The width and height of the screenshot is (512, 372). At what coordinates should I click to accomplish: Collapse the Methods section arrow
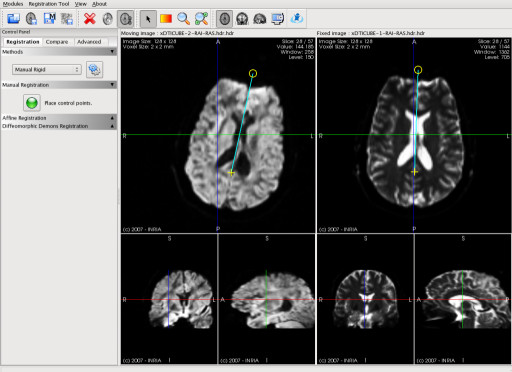pos(112,52)
